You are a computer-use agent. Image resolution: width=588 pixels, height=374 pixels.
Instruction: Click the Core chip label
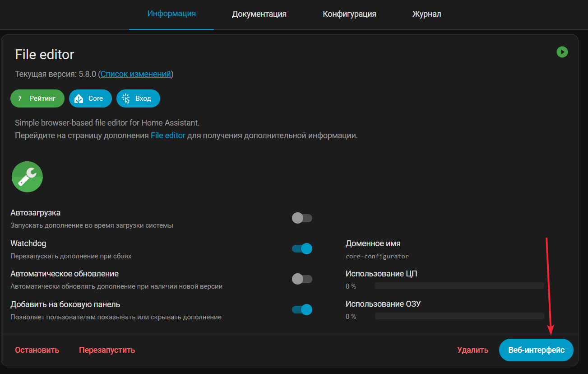pos(96,98)
